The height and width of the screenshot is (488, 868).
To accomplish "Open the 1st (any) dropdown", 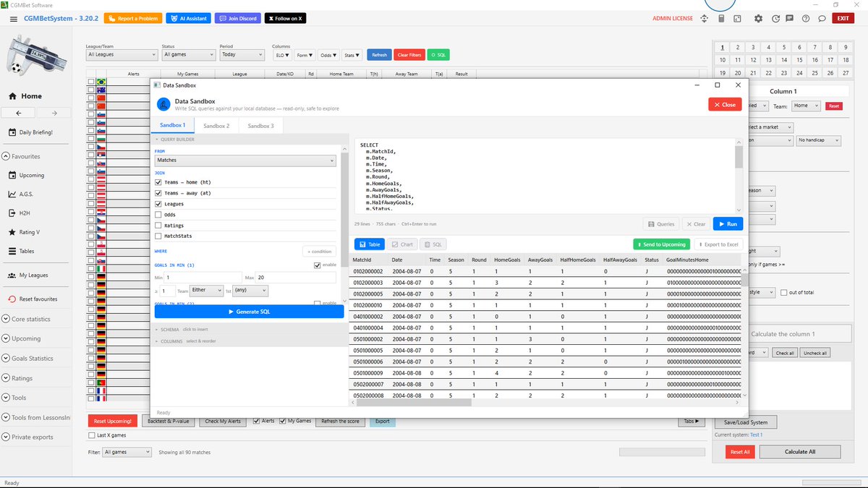I will (x=251, y=290).
